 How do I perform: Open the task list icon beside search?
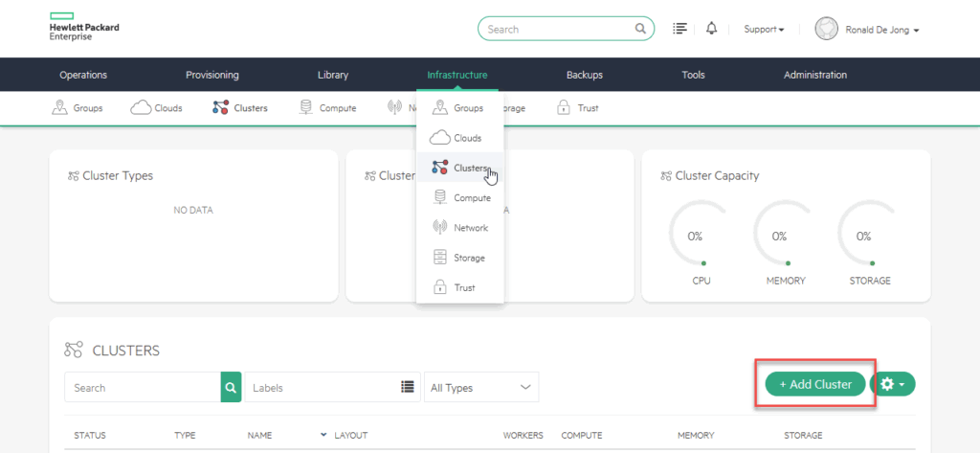pos(680,29)
